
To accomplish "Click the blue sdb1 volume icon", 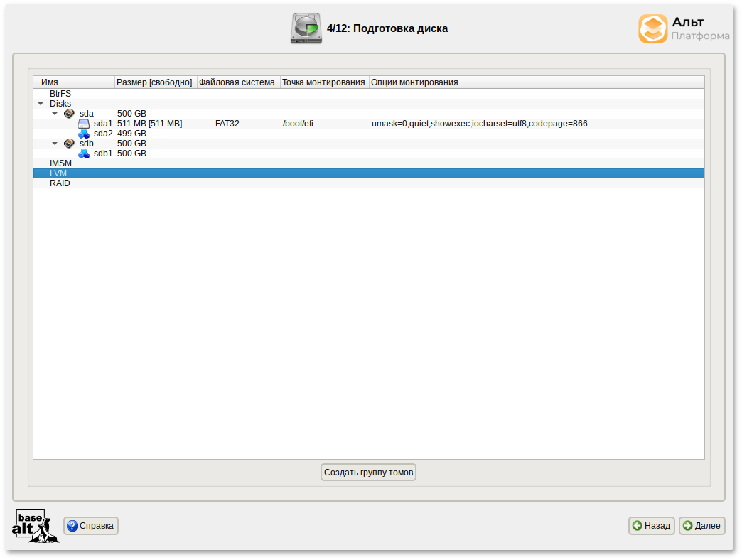I will pos(83,153).
